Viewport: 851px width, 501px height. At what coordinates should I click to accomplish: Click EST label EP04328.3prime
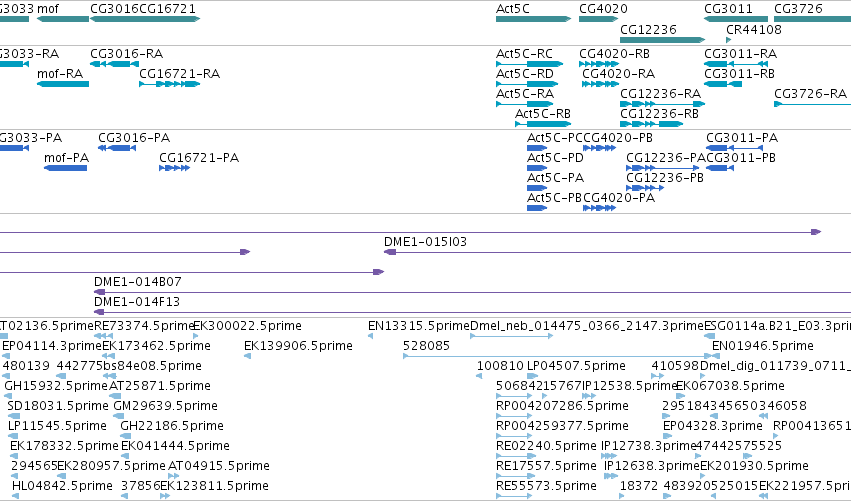point(713,426)
